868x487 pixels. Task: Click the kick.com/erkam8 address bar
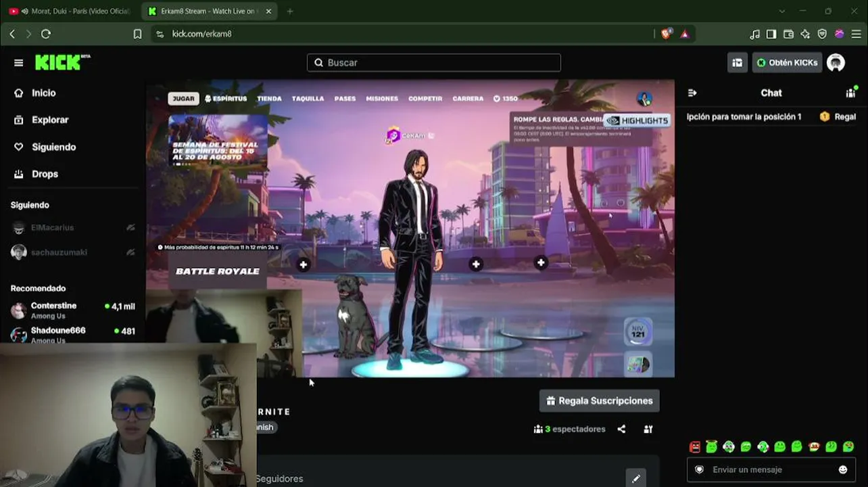pyautogui.click(x=201, y=34)
